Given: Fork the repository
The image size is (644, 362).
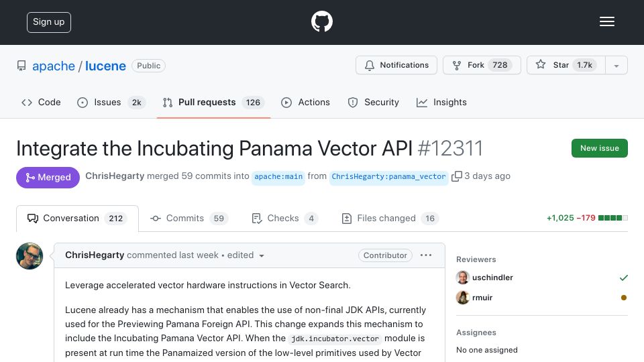Looking at the screenshot, I should (482, 65).
